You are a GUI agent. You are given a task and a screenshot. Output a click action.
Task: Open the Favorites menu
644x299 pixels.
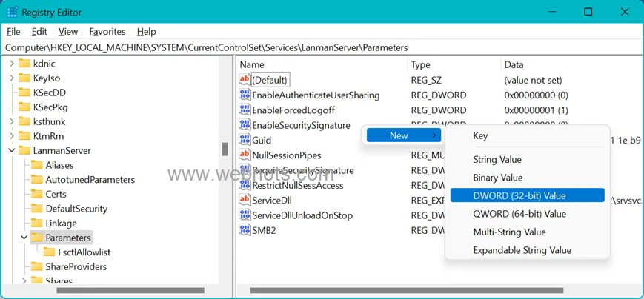point(107,32)
